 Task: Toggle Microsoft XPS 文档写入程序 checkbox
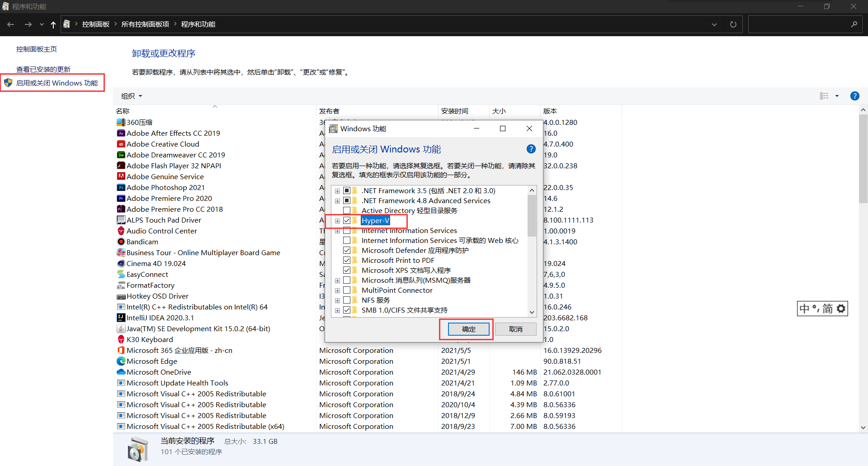point(347,270)
